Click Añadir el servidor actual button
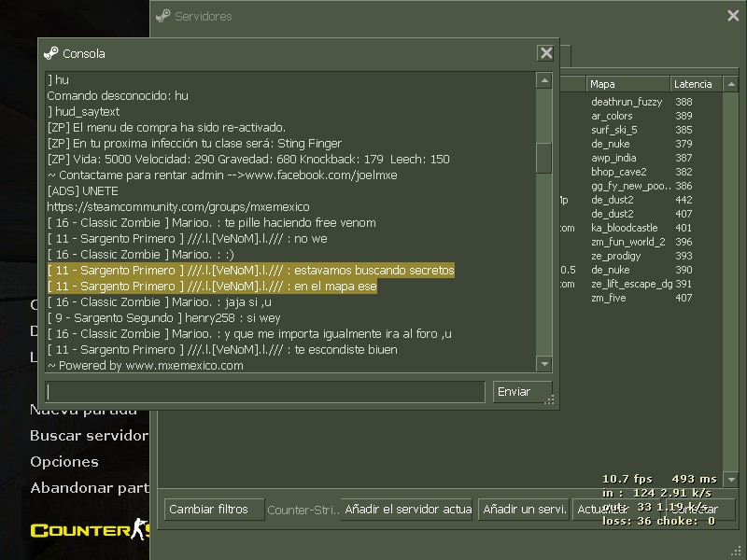The width and height of the screenshot is (747, 560). [x=407, y=510]
